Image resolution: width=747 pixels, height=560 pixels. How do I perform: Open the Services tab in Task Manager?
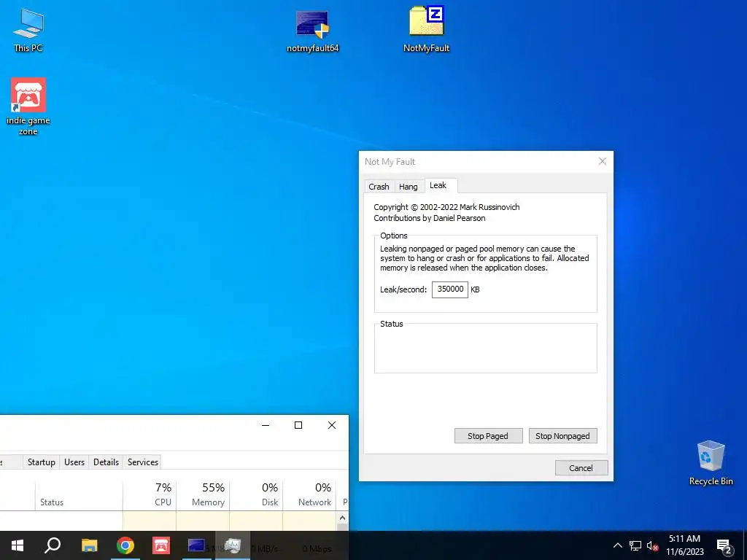pos(143,462)
